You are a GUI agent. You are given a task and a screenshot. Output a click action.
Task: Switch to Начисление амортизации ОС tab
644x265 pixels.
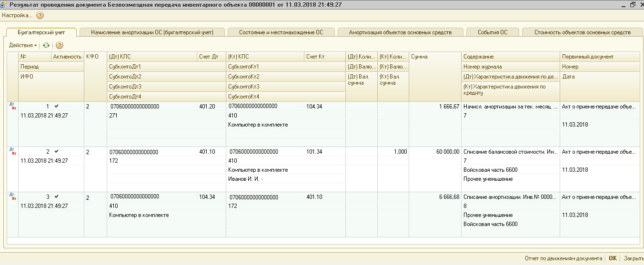coord(152,32)
